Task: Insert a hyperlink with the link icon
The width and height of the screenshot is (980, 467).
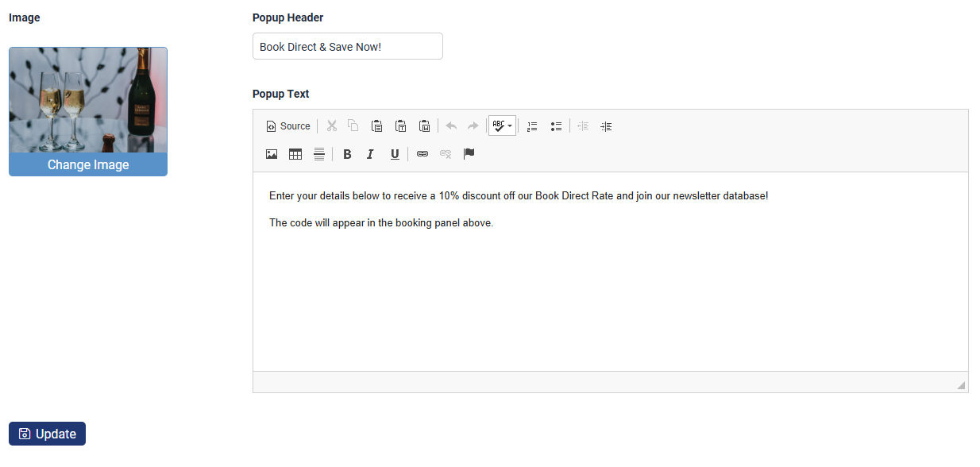Action: point(422,154)
